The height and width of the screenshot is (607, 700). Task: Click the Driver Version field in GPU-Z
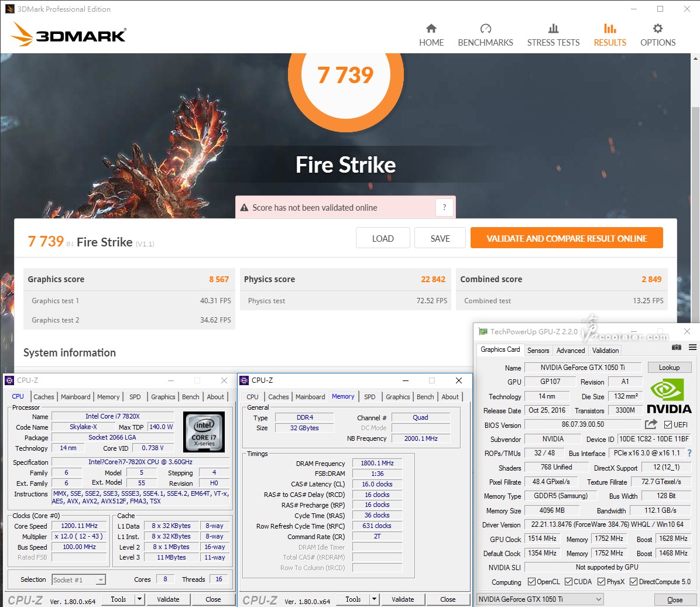[607, 524]
